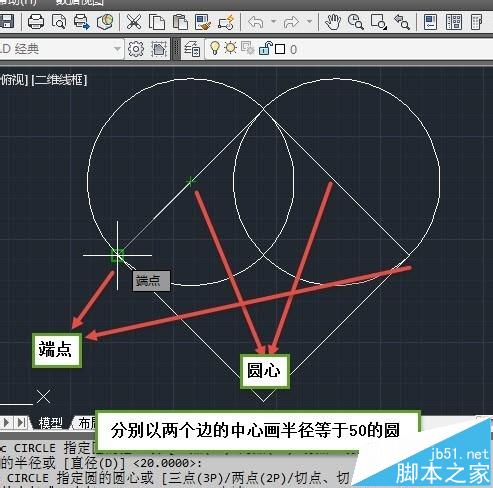Image resolution: width=493 pixels, height=488 pixels.
Task: Toggle the layer 0 light bulb on/off
Action: tap(215, 48)
